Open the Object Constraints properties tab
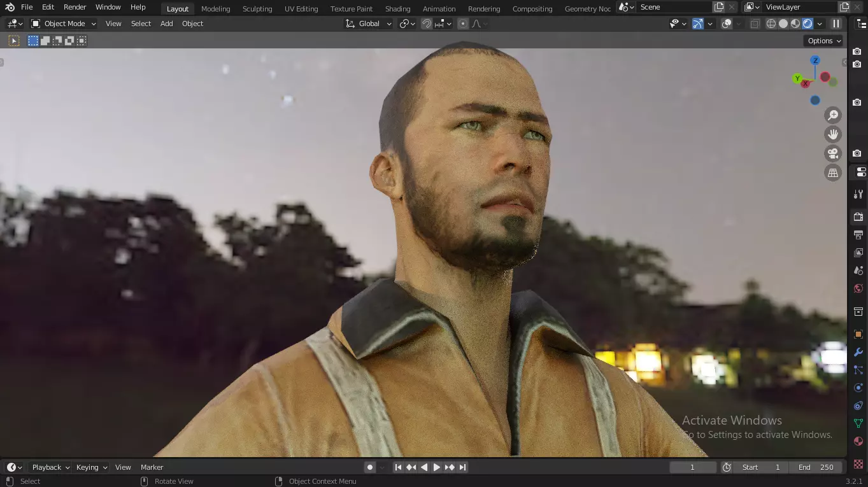The height and width of the screenshot is (487, 868). pyautogui.click(x=858, y=406)
